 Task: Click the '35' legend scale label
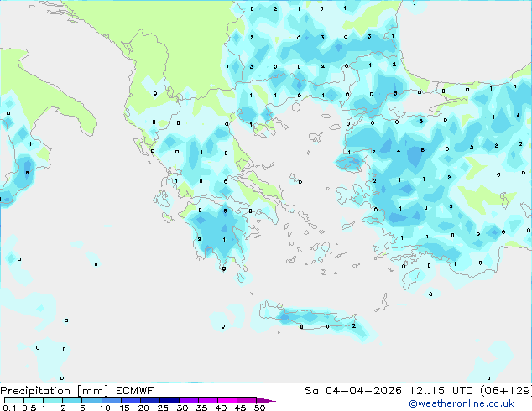click(x=201, y=408)
